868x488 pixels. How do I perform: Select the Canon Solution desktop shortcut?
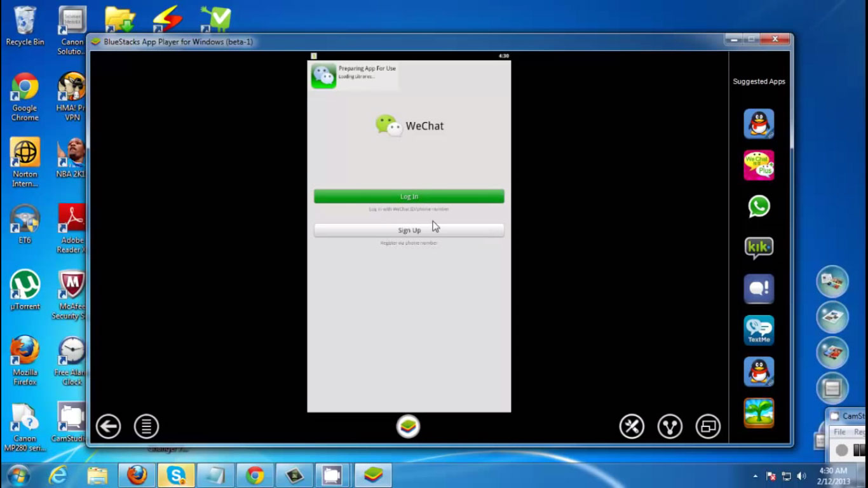(x=72, y=30)
